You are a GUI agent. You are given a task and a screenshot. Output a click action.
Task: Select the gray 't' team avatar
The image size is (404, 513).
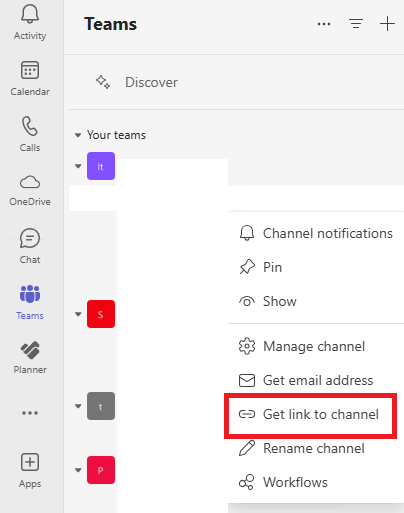point(101,406)
